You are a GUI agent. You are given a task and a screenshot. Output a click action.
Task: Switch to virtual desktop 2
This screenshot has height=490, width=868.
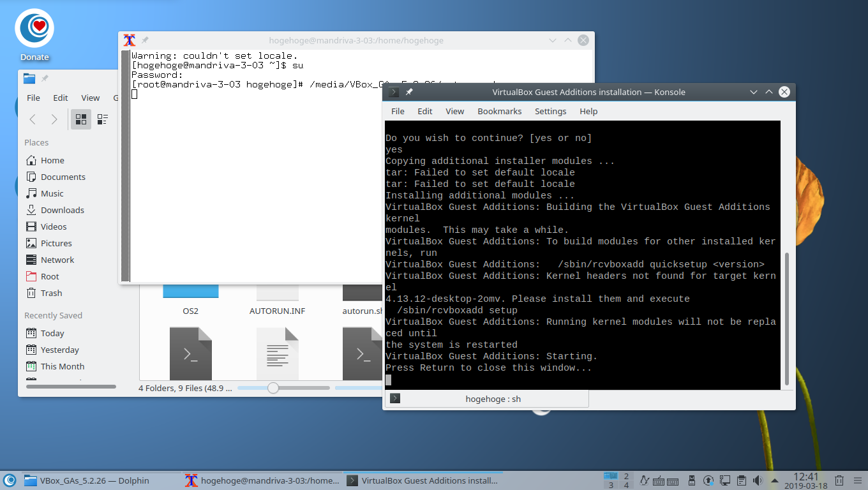point(627,476)
